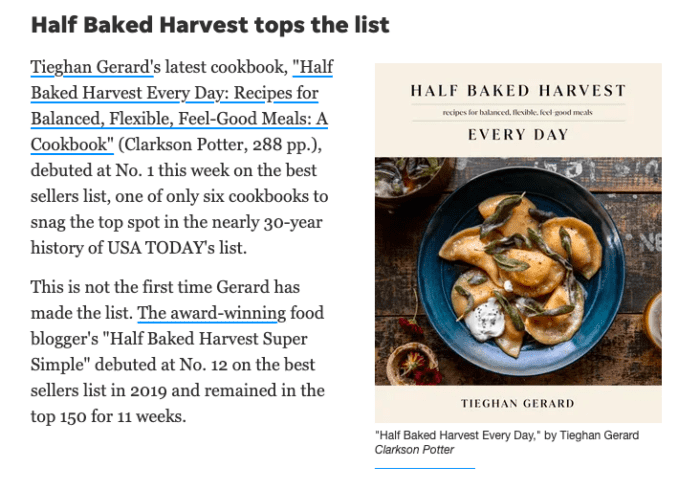
Task: Open the Tieghan Gerard author link
Action: 90,68
